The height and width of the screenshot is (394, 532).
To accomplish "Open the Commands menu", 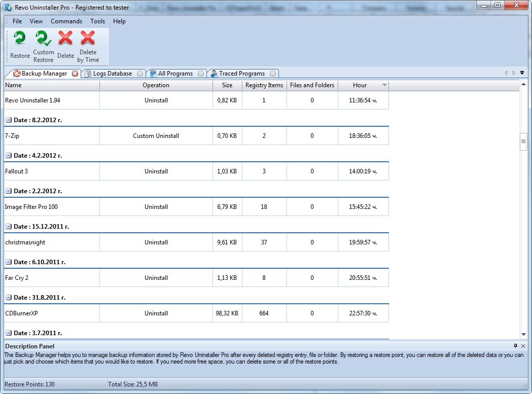I will coord(66,21).
